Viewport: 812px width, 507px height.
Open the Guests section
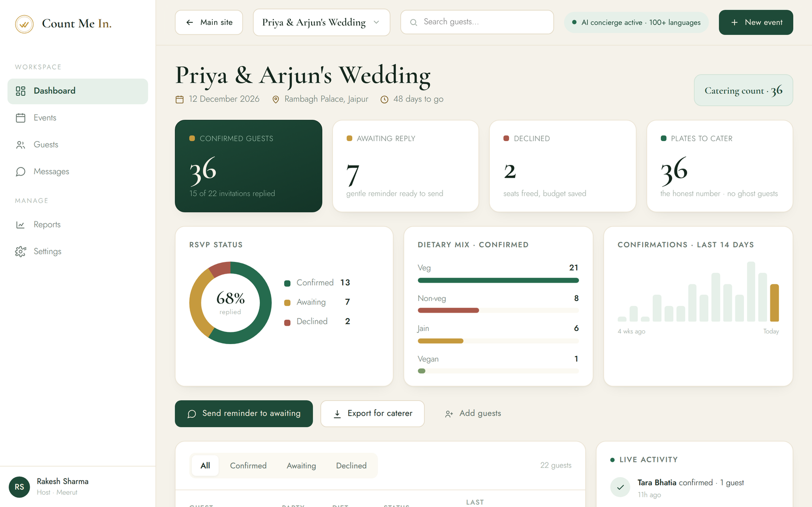pos(78,145)
